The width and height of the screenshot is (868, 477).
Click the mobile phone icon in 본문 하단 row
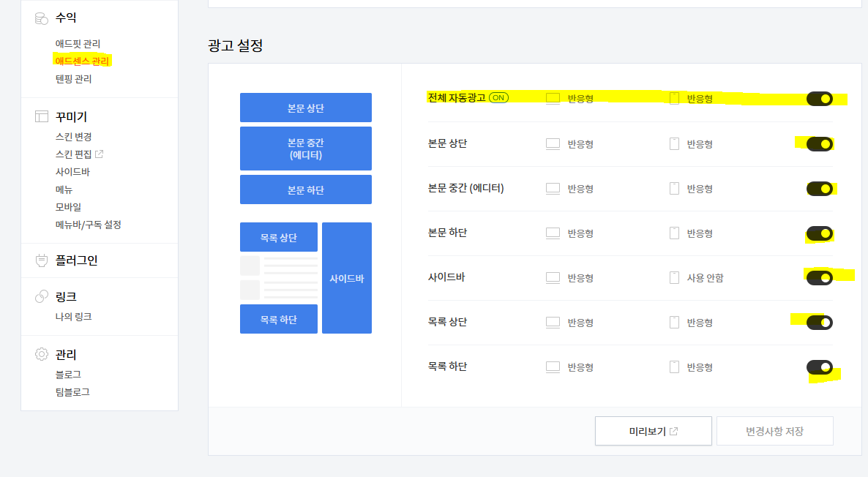(674, 233)
